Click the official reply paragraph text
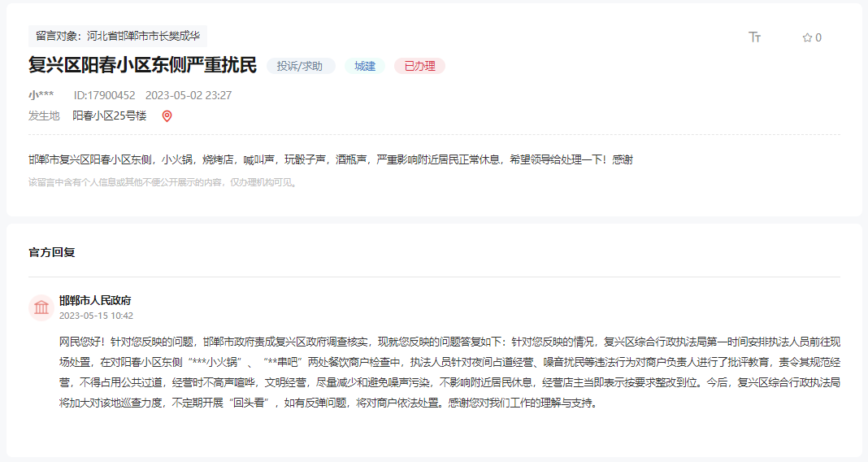868x462 pixels. click(x=449, y=373)
